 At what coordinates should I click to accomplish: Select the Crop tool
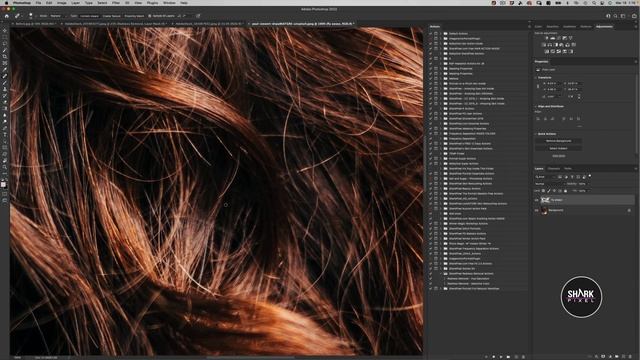point(5,57)
